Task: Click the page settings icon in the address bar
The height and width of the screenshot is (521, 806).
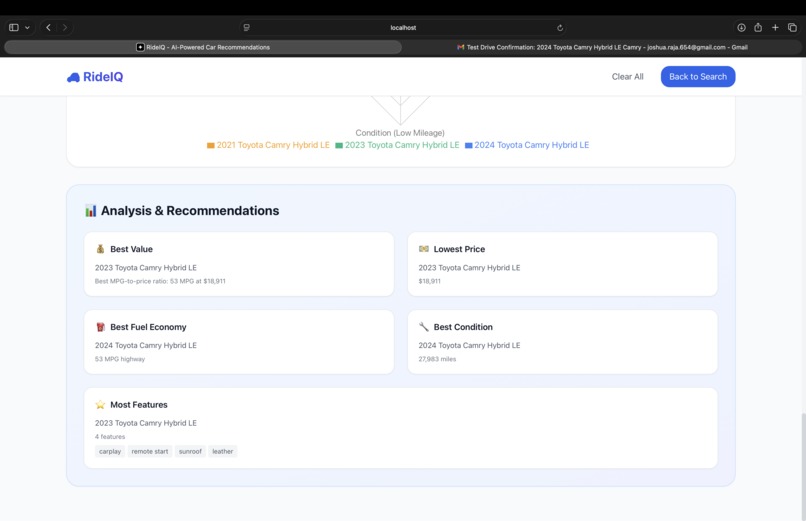Action: click(x=247, y=28)
